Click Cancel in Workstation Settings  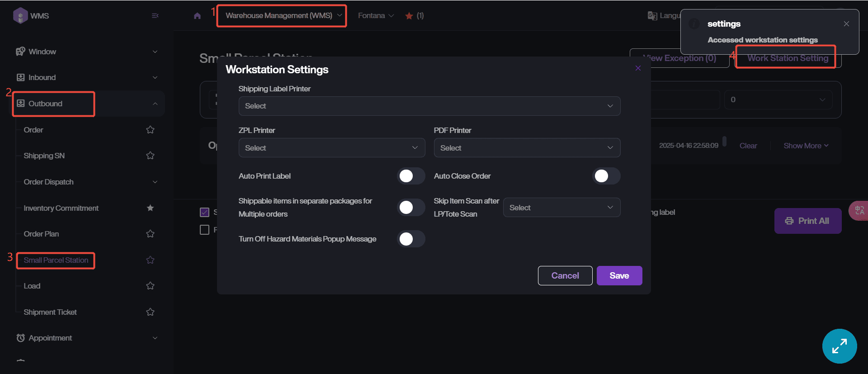pyautogui.click(x=565, y=275)
